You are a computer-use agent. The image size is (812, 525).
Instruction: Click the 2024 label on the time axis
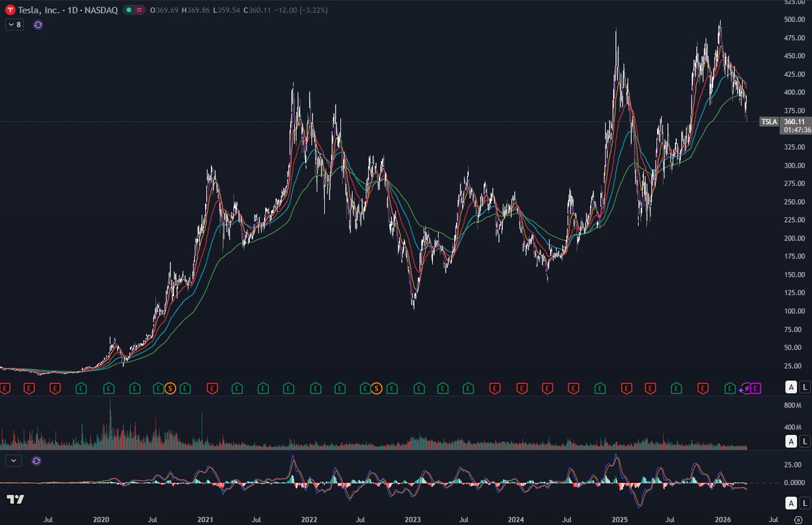point(516,520)
